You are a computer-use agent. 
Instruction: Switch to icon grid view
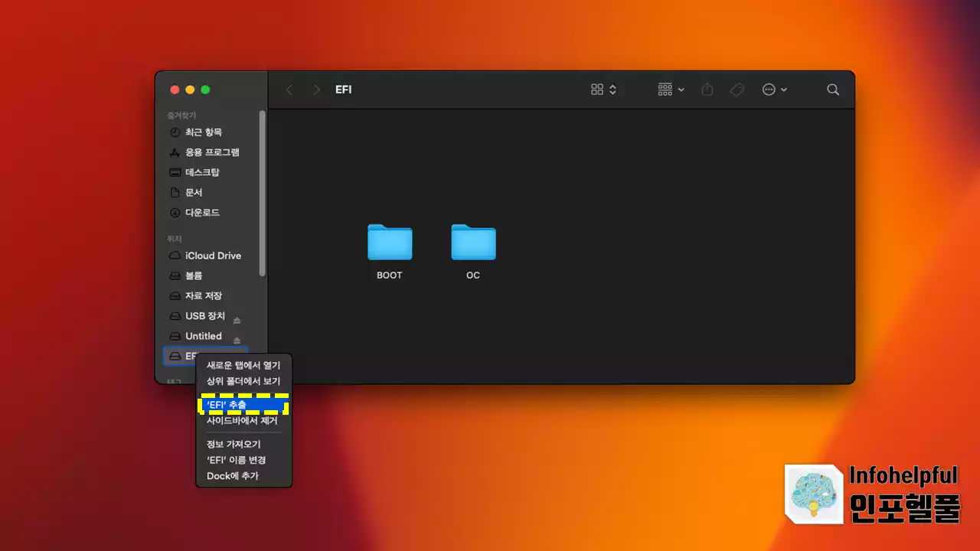coord(597,90)
